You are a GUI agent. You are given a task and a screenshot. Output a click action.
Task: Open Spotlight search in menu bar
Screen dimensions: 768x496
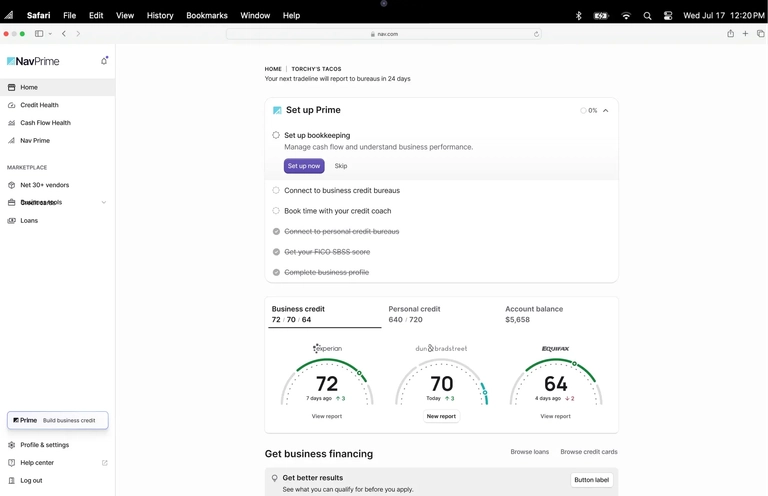tap(647, 16)
